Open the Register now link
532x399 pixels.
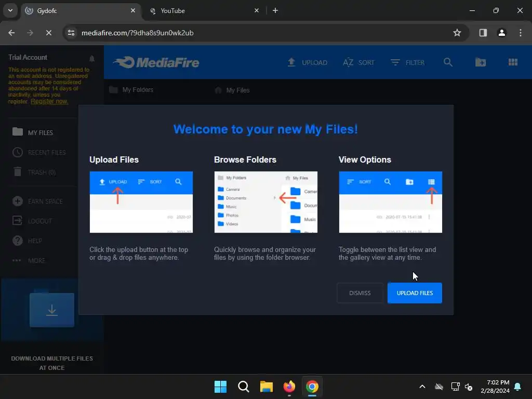click(49, 101)
